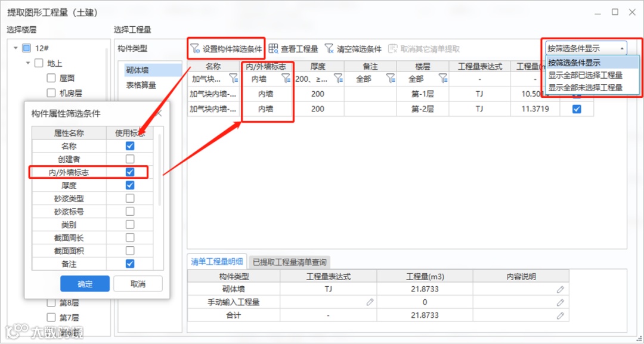
Task: Toggle the 地上 group checkbox
Action: coord(39,63)
